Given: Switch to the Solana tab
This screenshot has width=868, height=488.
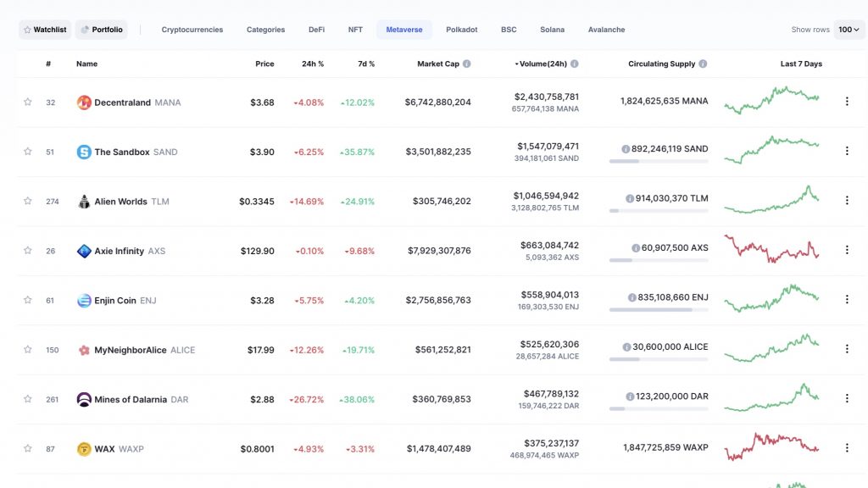Looking at the screenshot, I should click(x=553, y=30).
